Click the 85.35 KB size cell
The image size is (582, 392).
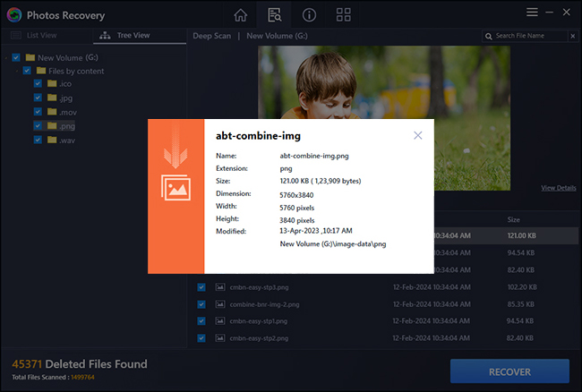(x=521, y=304)
